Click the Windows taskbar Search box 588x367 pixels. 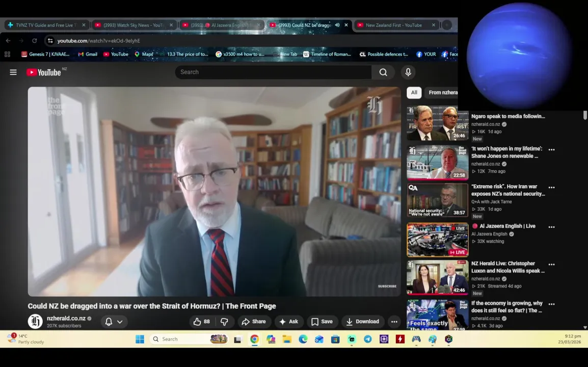pyautogui.click(x=189, y=339)
